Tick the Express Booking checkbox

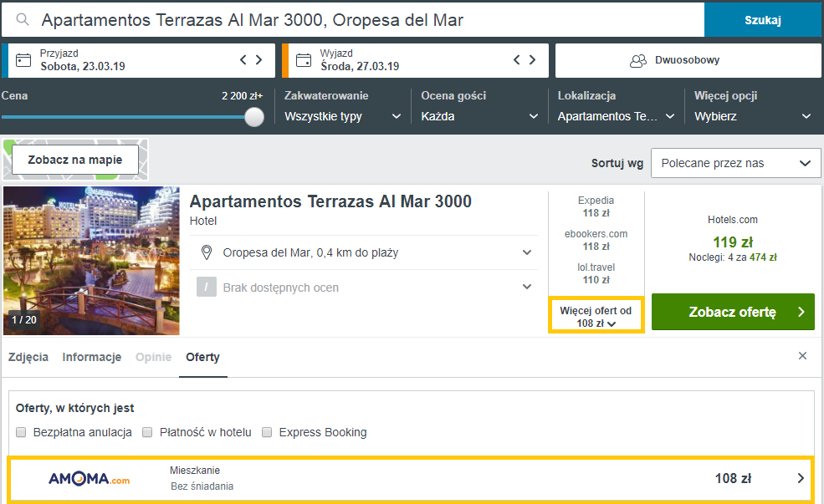268,432
